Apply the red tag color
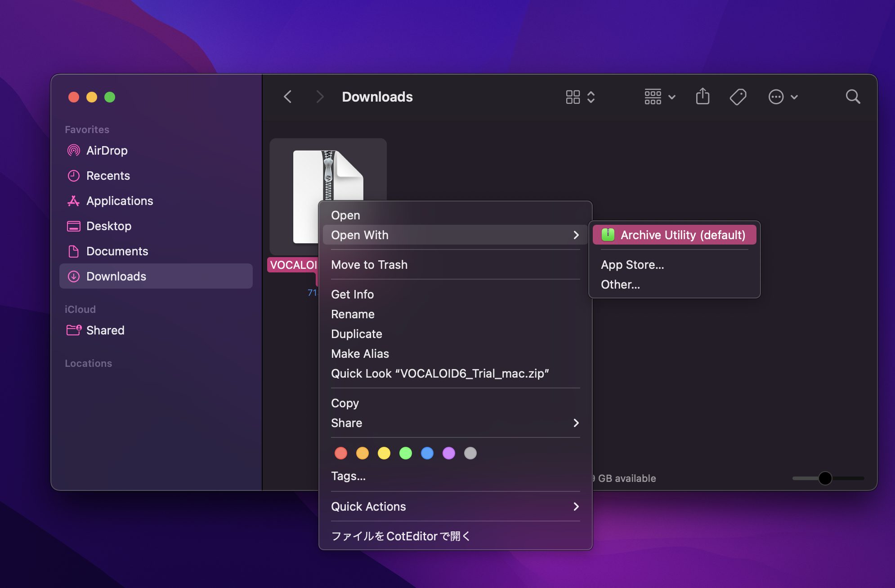 click(x=341, y=453)
